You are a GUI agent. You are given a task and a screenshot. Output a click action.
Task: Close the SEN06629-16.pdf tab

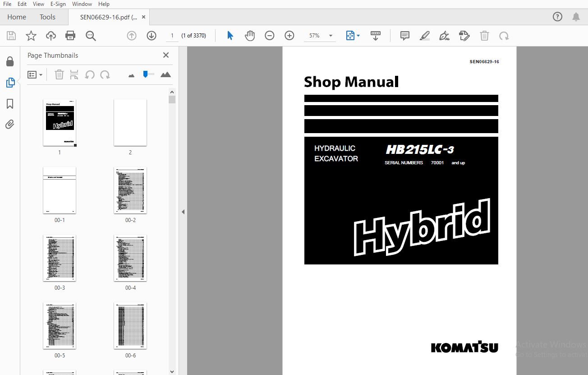[x=143, y=17]
